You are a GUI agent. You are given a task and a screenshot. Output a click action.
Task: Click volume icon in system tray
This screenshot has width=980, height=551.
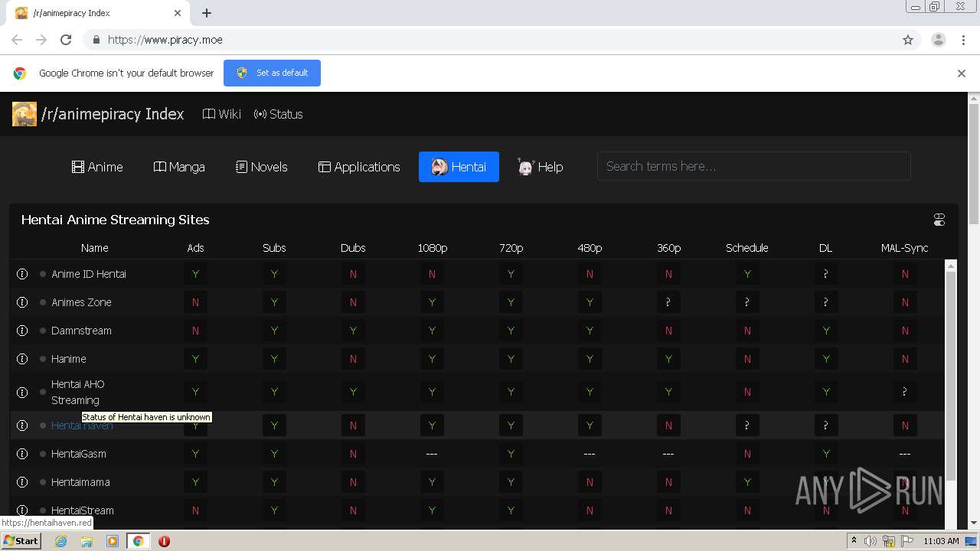tap(870, 541)
